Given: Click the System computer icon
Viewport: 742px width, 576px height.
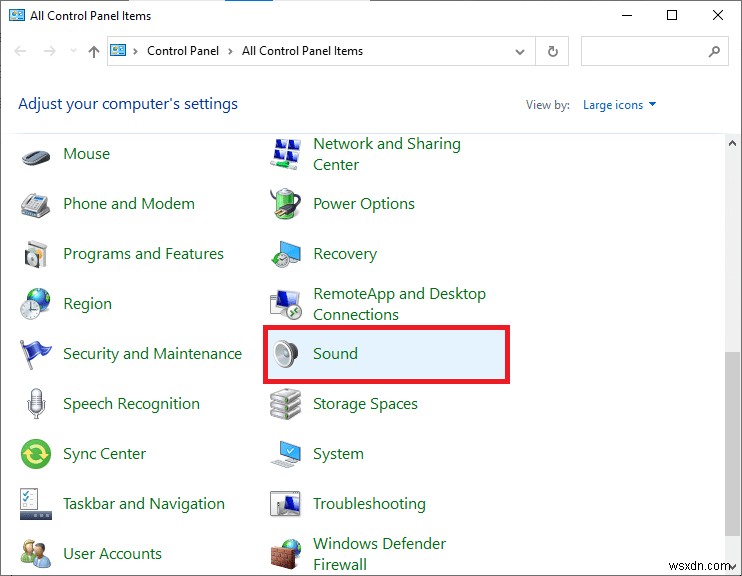Looking at the screenshot, I should [285, 454].
